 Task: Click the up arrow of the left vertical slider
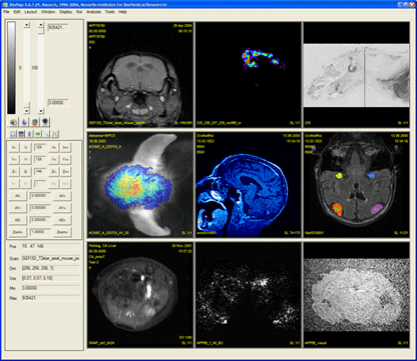point(27,25)
